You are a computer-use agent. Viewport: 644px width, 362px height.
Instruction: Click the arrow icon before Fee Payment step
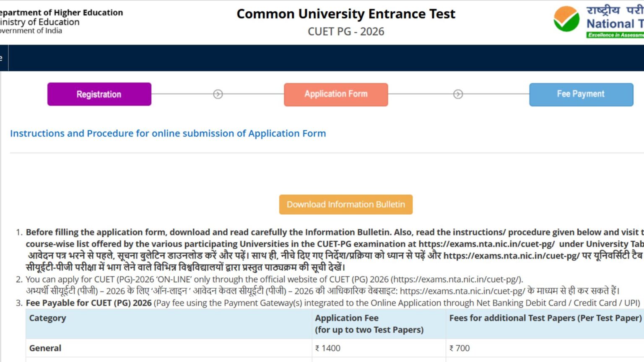(x=459, y=94)
